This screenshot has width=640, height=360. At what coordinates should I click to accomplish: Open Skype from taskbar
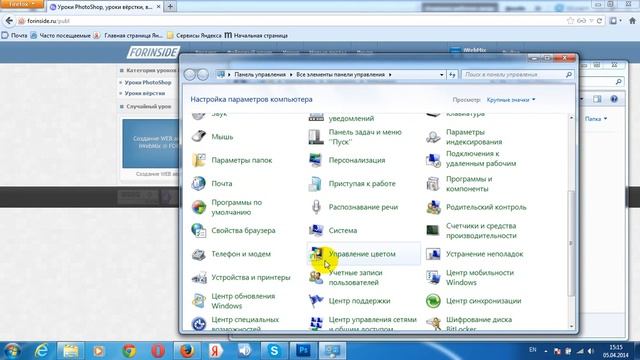[x=274, y=351]
